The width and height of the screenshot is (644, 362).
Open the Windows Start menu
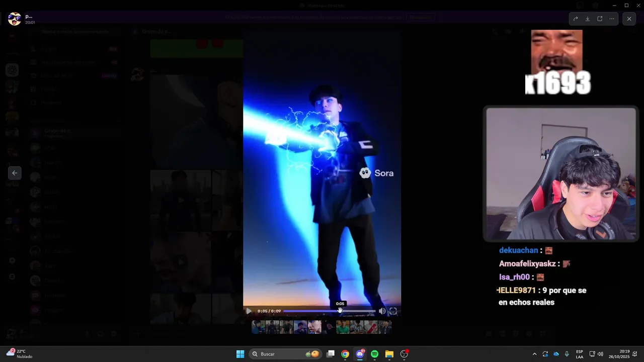click(x=240, y=354)
